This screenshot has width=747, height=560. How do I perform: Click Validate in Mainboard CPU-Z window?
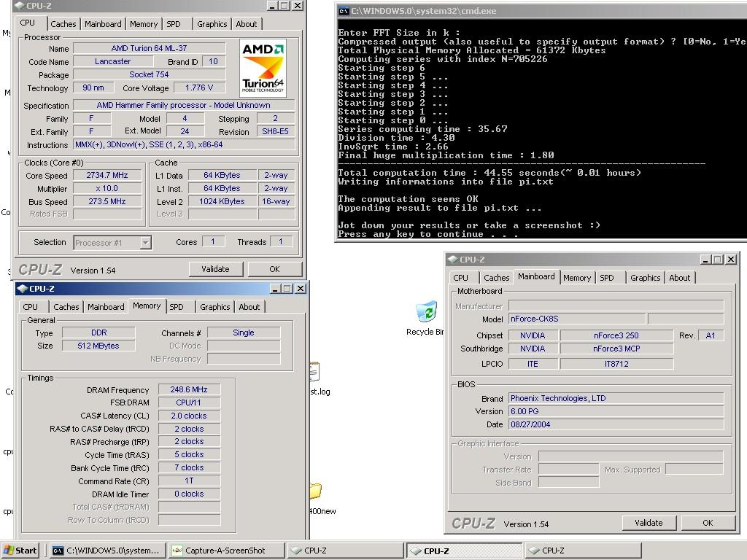tap(649, 523)
